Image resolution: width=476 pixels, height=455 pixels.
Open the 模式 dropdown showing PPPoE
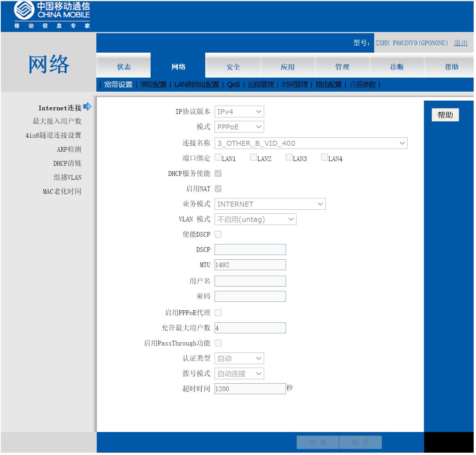coord(239,127)
